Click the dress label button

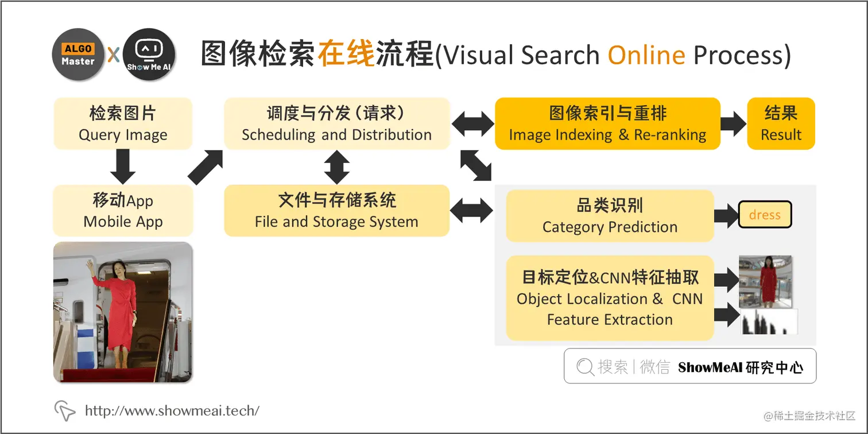point(765,214)
